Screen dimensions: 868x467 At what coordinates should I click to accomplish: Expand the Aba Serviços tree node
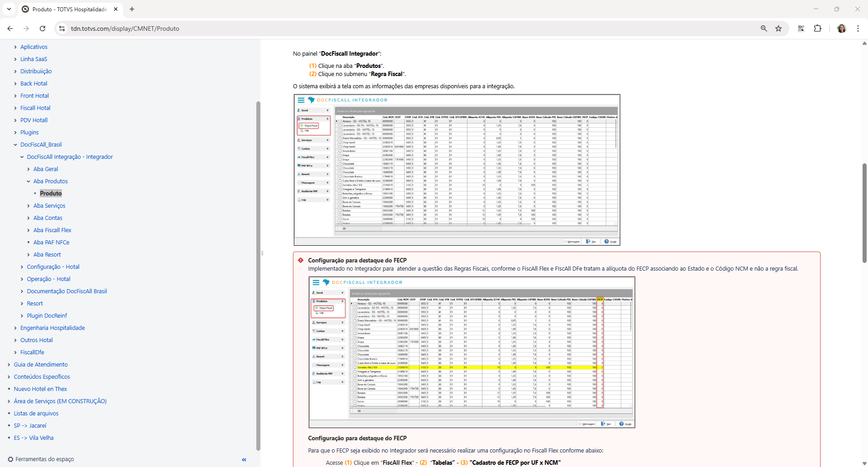28,206
